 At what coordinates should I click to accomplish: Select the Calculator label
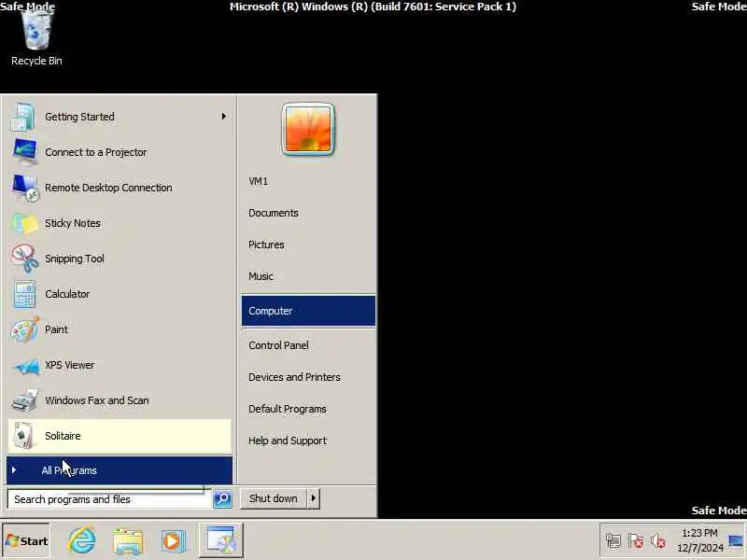pyautogui.click(x=67, y=294)
